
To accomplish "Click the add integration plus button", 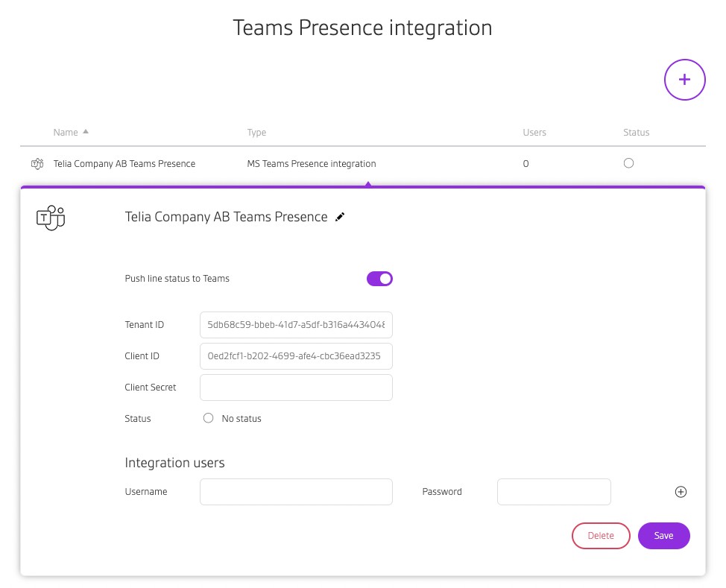I will pyautogui.click(x=684, y=80).
